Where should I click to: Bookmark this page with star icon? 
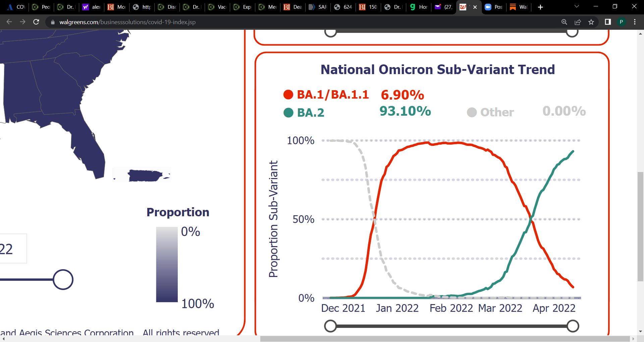(591, 22)
